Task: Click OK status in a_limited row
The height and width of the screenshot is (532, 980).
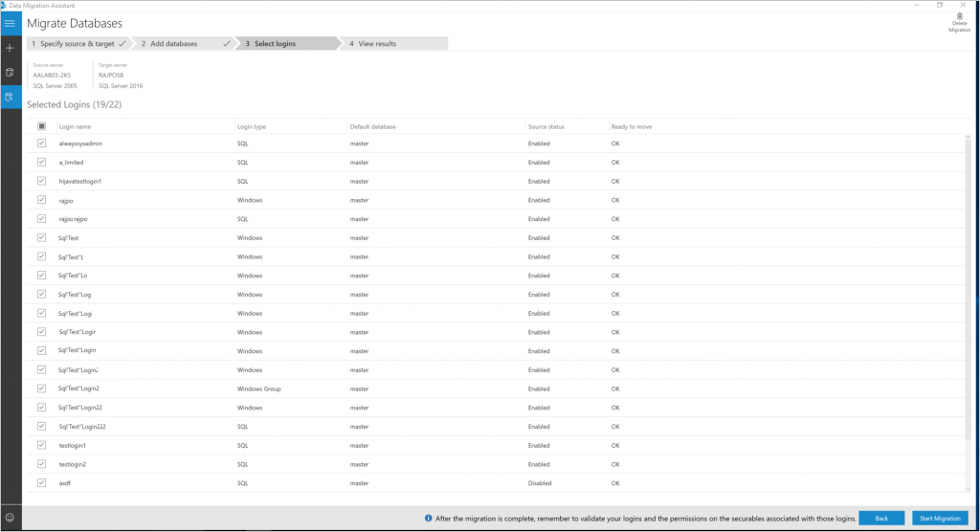Action: pos(615,163)
